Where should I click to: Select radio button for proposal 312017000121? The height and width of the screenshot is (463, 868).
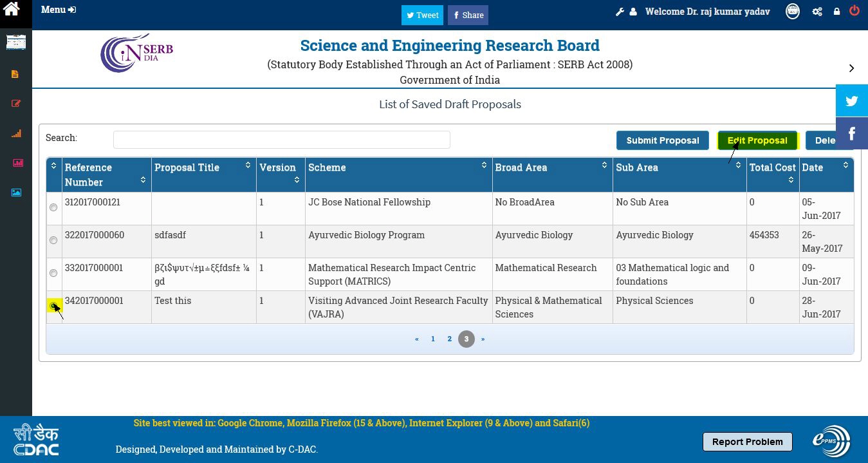click(53, 207)
